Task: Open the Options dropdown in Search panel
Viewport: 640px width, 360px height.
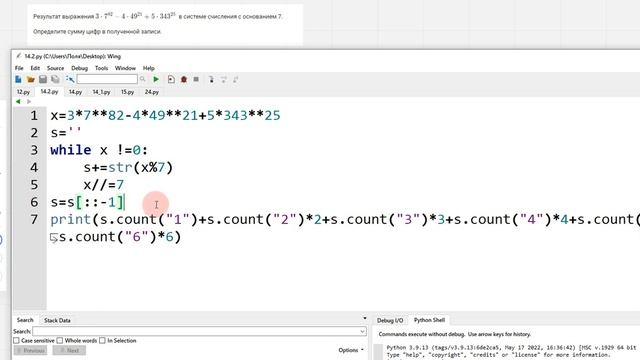Action: (351, 350)
